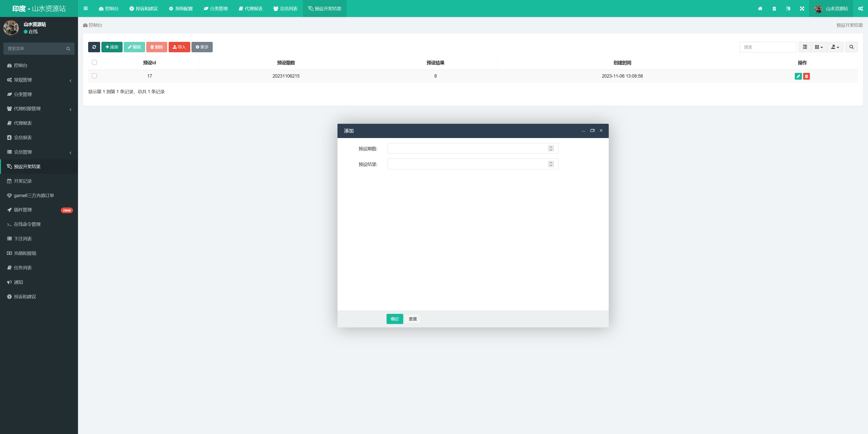Click the home icon in top bar
Viewport: 868px width, 434px height.
click(x=760, y=8)
